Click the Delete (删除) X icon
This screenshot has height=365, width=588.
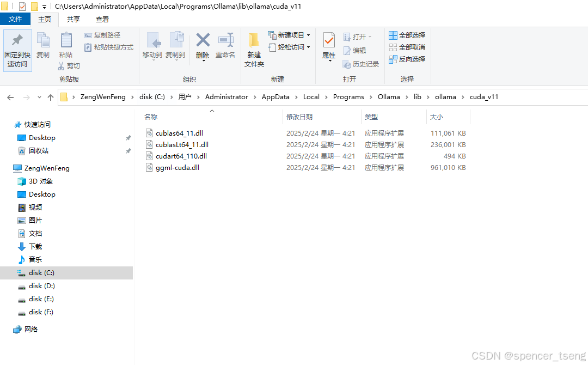[203, 40]
